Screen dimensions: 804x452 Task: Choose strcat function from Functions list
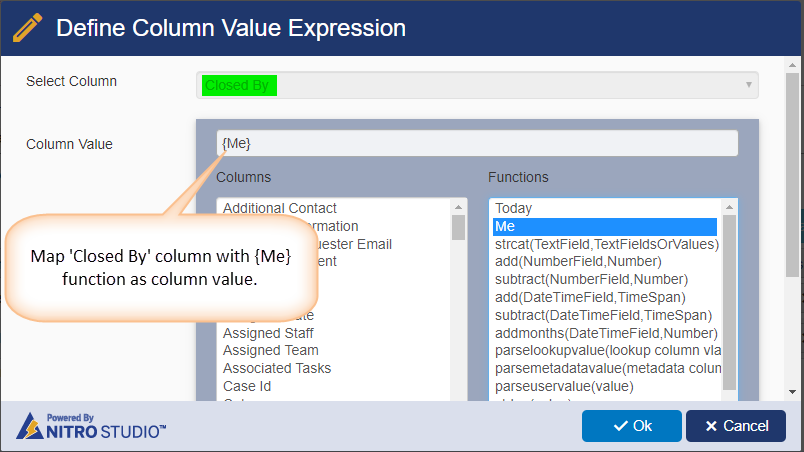(606, 244)
